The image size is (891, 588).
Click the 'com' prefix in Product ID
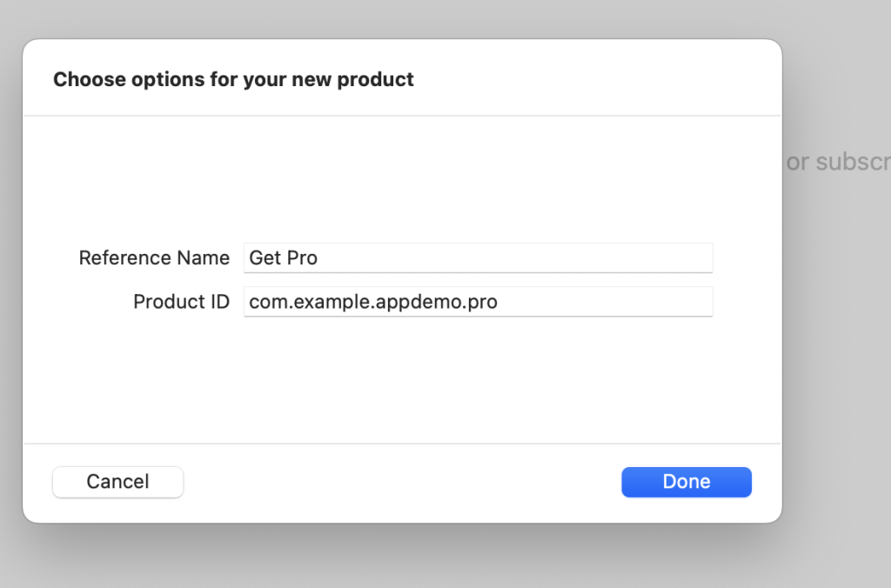tap(265, 302)
